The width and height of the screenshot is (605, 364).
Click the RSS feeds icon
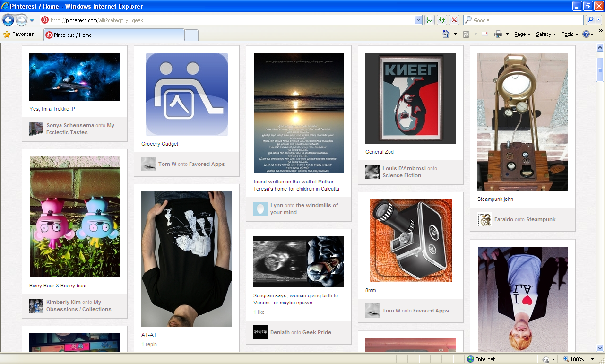(466, 34)
